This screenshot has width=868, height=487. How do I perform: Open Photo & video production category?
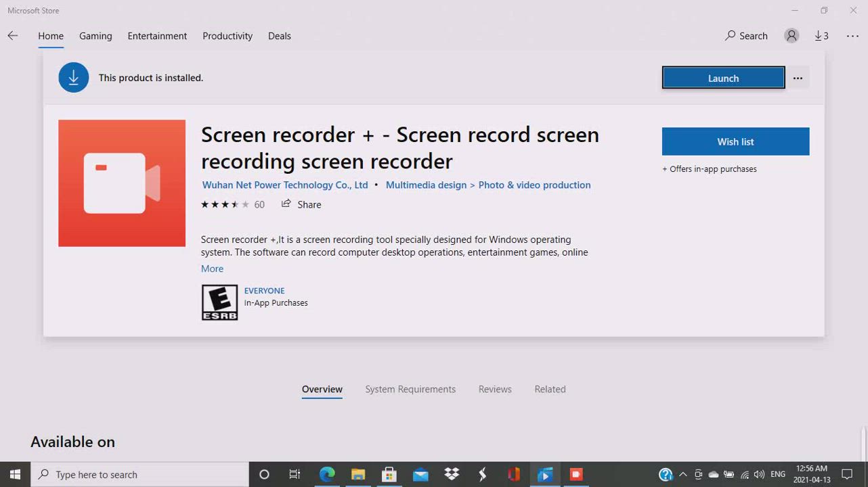click(x=534, y=185)
